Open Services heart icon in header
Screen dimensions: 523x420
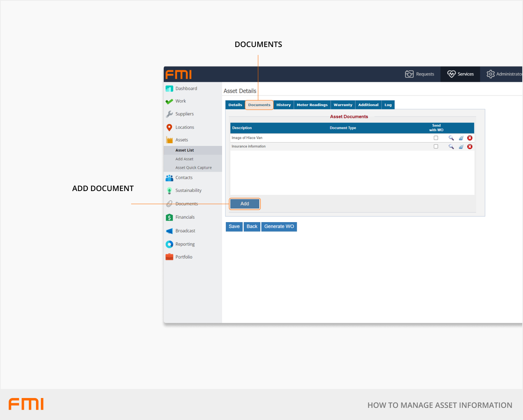pos(451,74)
